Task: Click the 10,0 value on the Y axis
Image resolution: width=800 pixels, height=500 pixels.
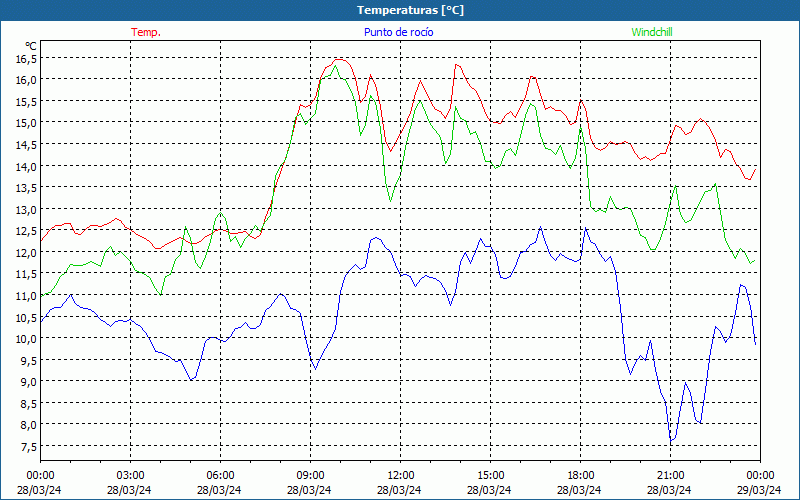Action: click(x=25, y=339)
